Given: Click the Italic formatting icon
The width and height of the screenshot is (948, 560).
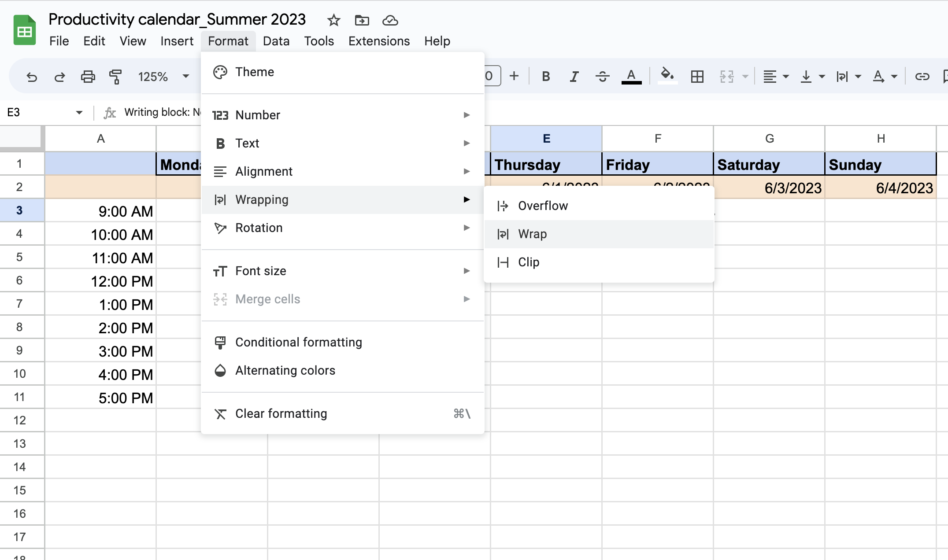Looking at the screenshot, I should pyautogui.click(x=574, y=75).
